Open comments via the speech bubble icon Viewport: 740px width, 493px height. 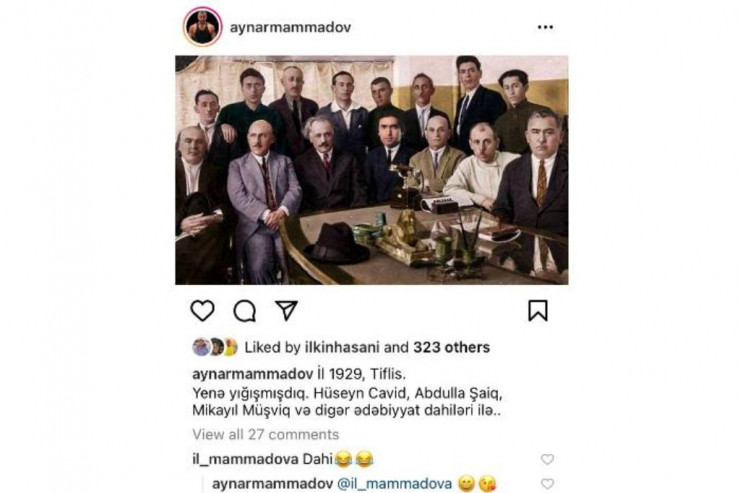coord(244,311)
